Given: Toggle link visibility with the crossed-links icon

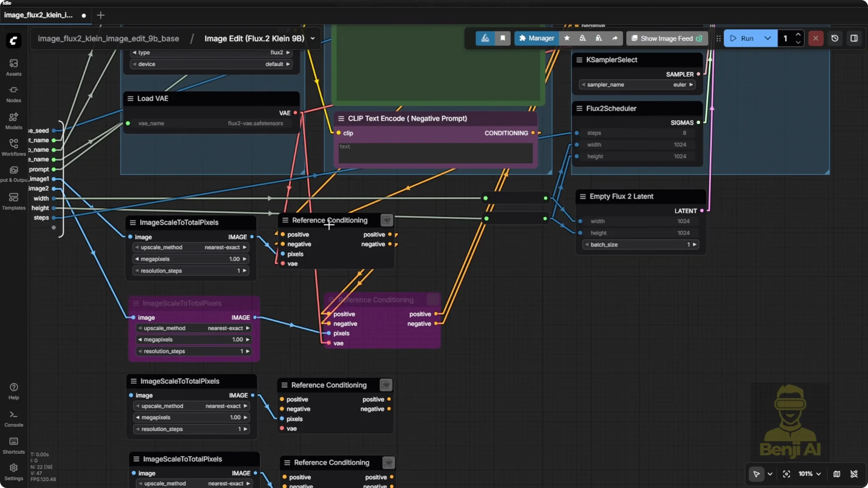Looking at the screenshot, I should (854, 474).
